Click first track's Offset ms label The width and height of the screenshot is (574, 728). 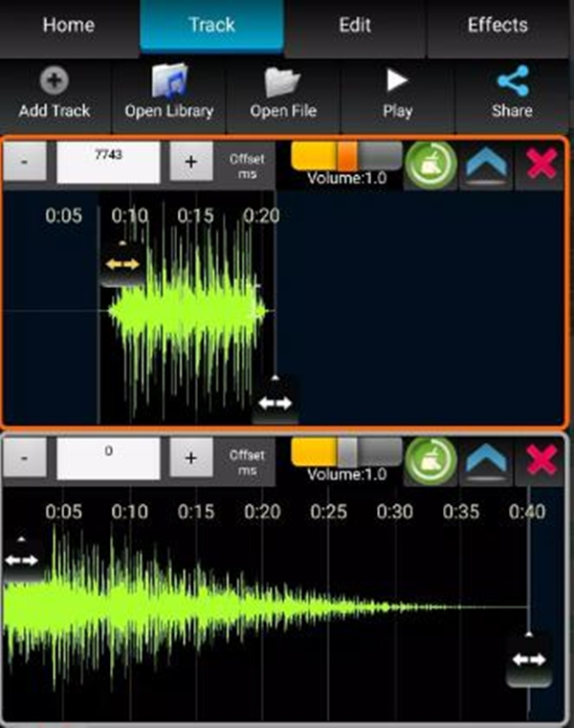pos(247,165)
